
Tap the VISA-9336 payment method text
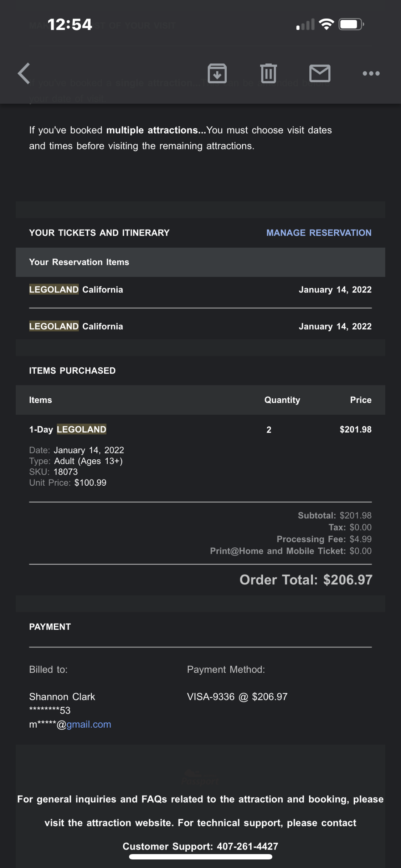(x=237, y=697)
